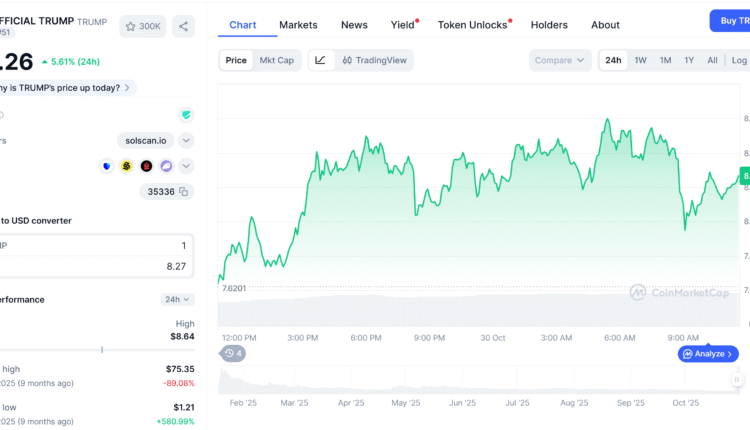Toggle Log scale on chart

(x=739, y=60)
